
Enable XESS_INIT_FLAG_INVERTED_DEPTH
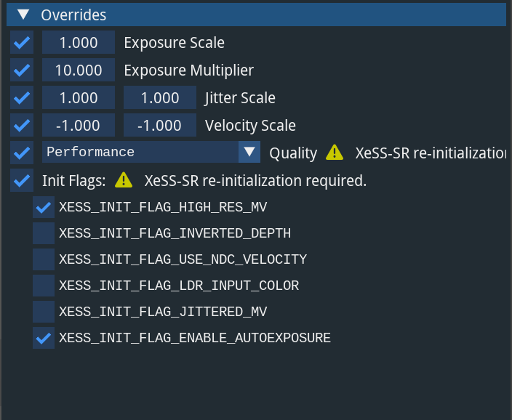click(x=44, y=233)
